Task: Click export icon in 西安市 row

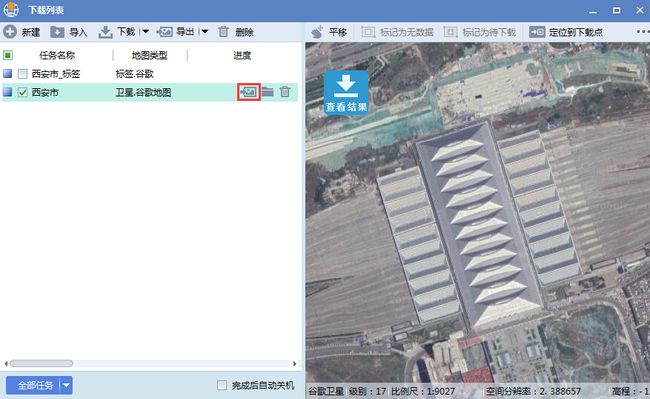Action: [249, 92]
